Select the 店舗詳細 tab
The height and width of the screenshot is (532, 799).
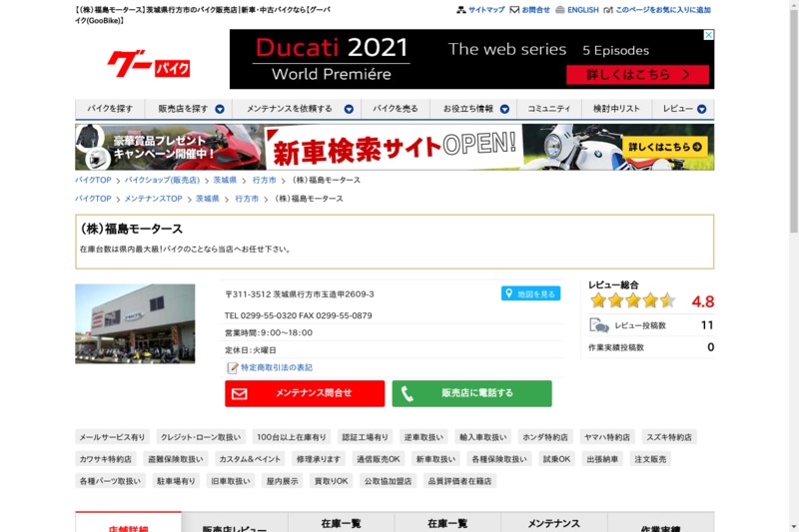pyautogui.click(x=129, y=522)
